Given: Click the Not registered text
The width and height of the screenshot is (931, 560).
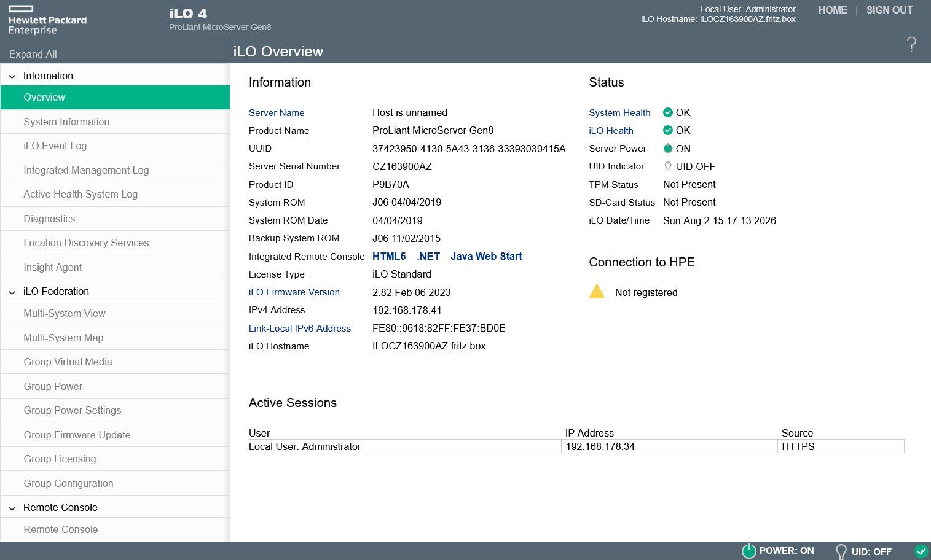Looking at the screenshot, I should (x=646, y=292).
